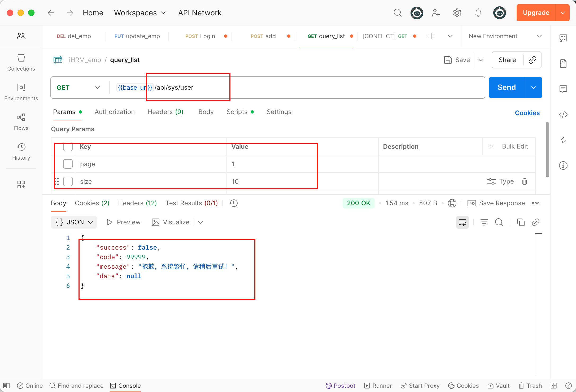Enable the page parameter checkbox
This screenshot has height=392, width=576.
click(x=68, y=164)
